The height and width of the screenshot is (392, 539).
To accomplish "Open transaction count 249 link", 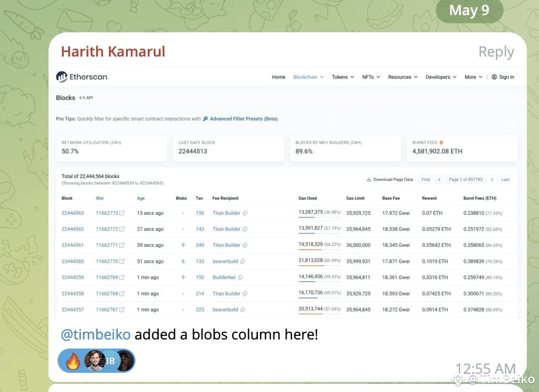I will 200,245.
